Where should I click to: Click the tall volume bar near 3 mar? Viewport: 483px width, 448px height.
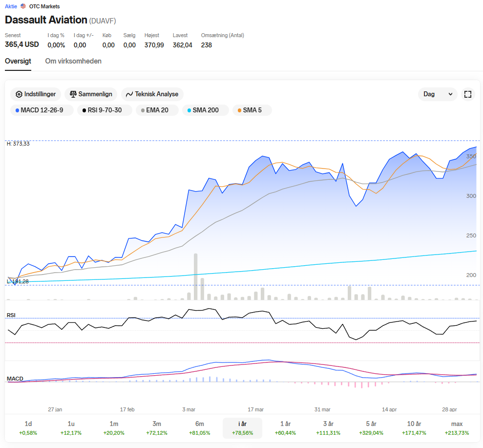pos(196,277)
